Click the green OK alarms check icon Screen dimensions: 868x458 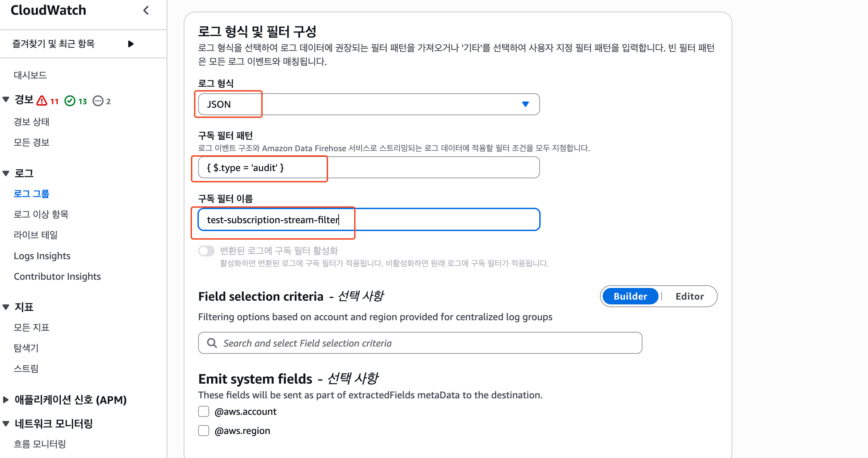70,101
